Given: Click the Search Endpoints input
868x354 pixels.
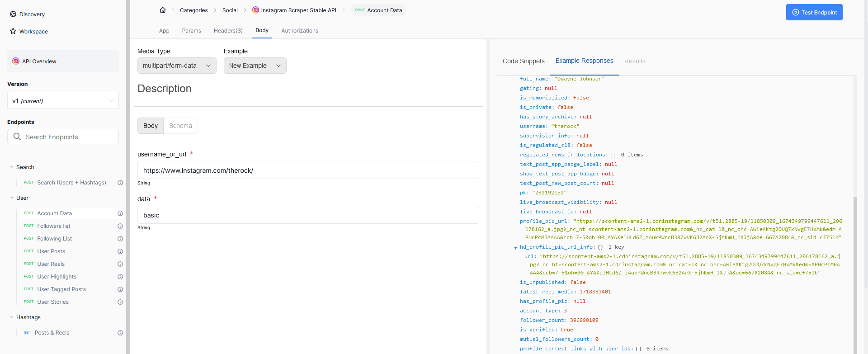Looking at the screenshot, I should click(63, 137).
